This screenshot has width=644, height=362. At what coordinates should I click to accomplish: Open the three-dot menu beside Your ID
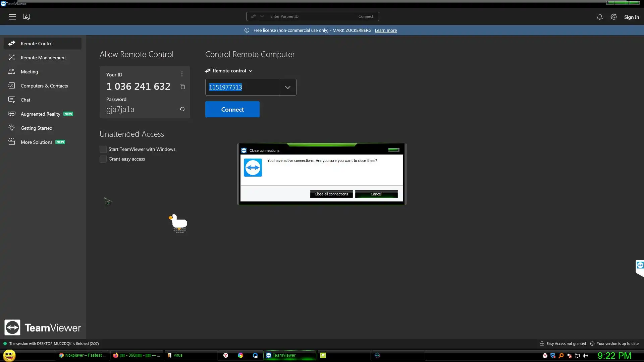pos(182,74)
